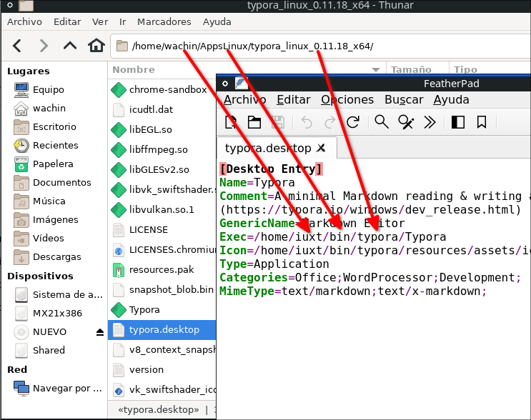Image resolution: width=531 pixels, height=420 pixels.
Task: Go to parent folder in Thunar
Action: (70, 46)
